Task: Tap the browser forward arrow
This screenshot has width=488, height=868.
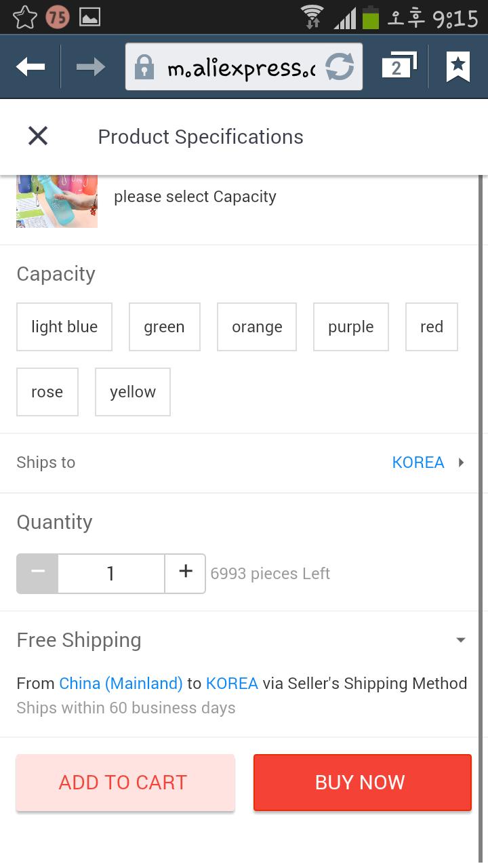Action: point(90,66)
